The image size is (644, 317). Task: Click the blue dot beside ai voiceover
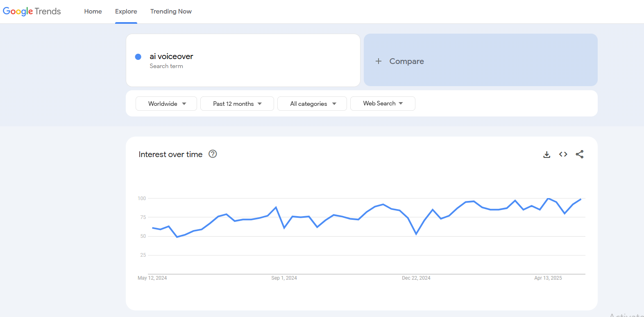[138, 57]
